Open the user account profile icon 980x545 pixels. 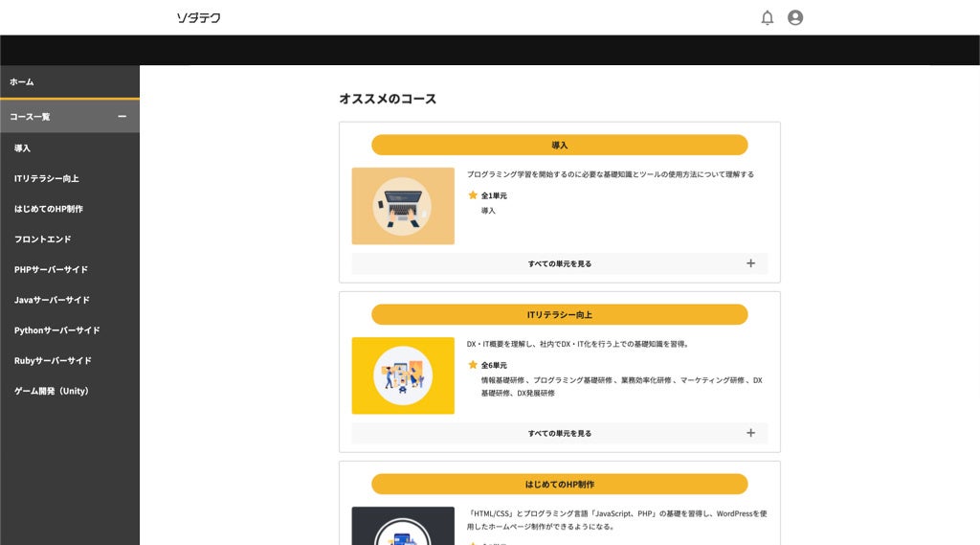(795, 17)
